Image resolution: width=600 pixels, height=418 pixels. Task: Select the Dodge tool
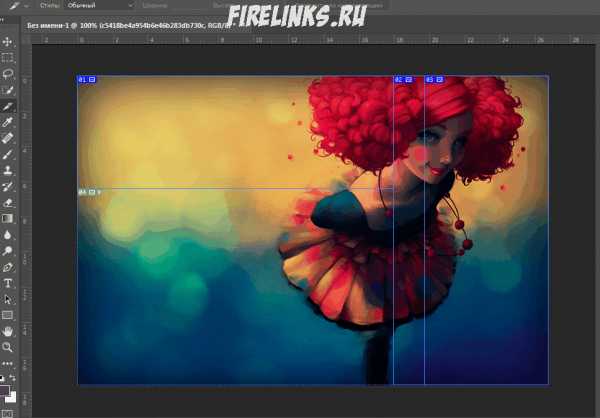[x=7, y=251]
